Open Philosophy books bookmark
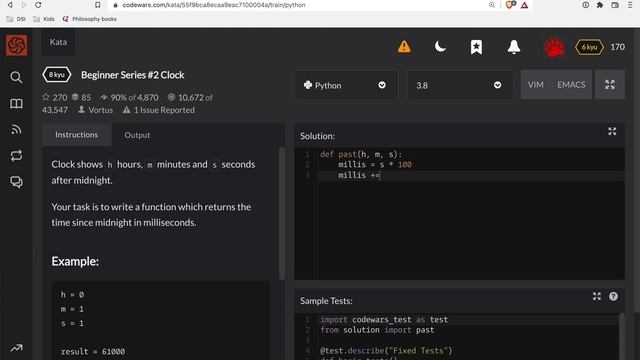The image size is (640, 360). point(89,19)
